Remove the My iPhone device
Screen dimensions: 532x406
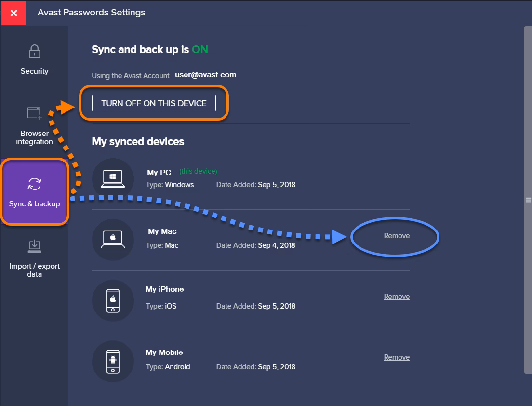pyautogui.click(x=397, y=297)
